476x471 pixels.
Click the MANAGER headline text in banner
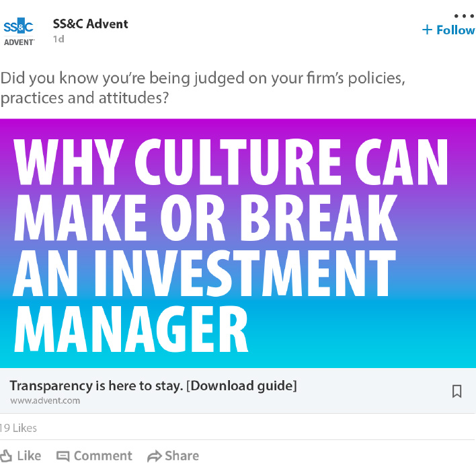pos(131,329)
